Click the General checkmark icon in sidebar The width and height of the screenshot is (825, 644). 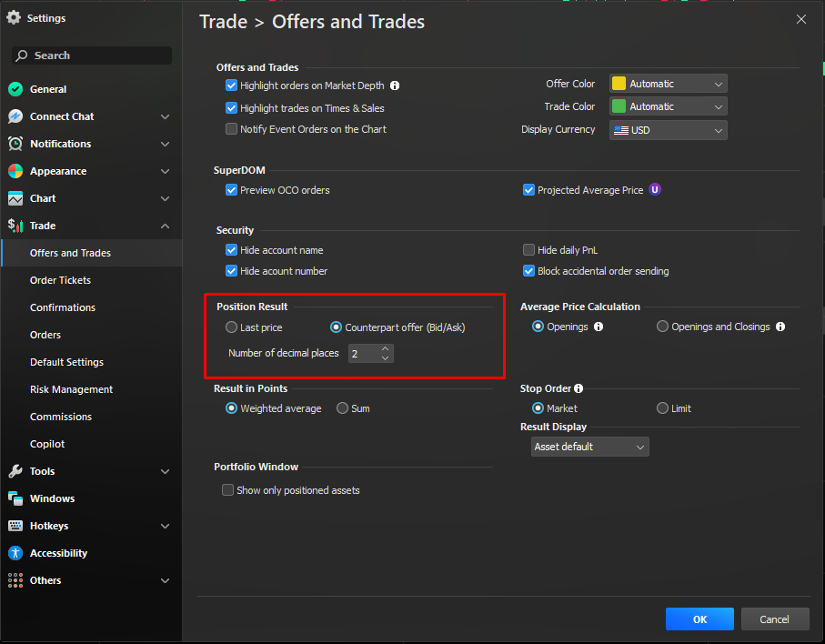[x=15, y=89]
